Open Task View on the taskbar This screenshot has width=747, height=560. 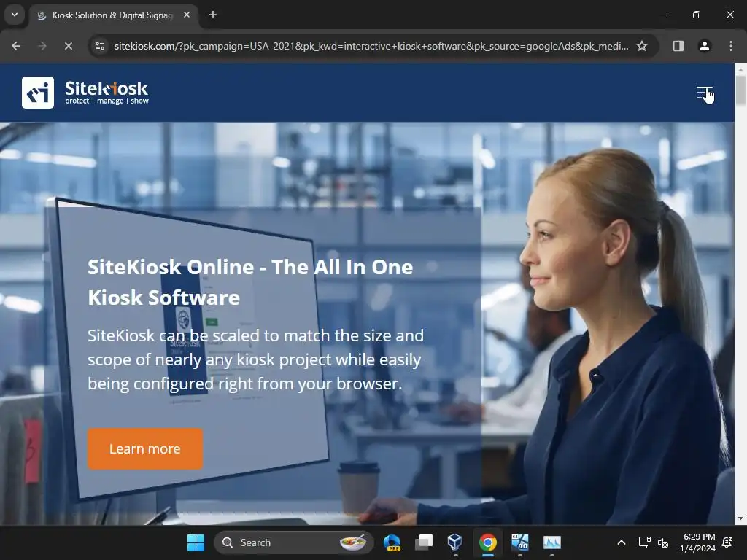tap(424, 542)
